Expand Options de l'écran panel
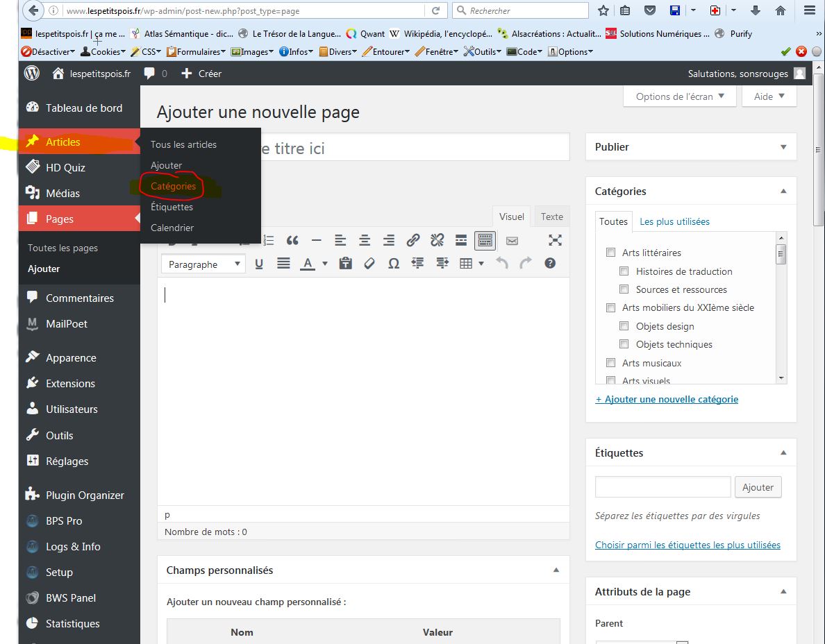825x644 pixels. [679, 96]
